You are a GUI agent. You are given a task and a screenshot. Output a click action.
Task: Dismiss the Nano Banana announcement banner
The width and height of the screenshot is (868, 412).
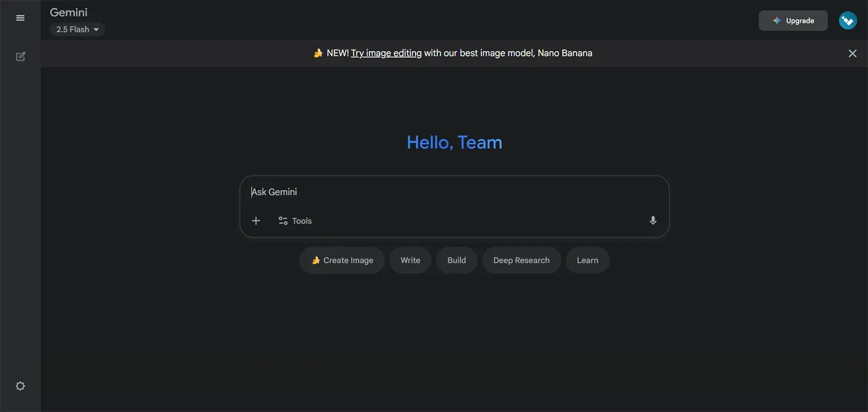coord(852,53)
